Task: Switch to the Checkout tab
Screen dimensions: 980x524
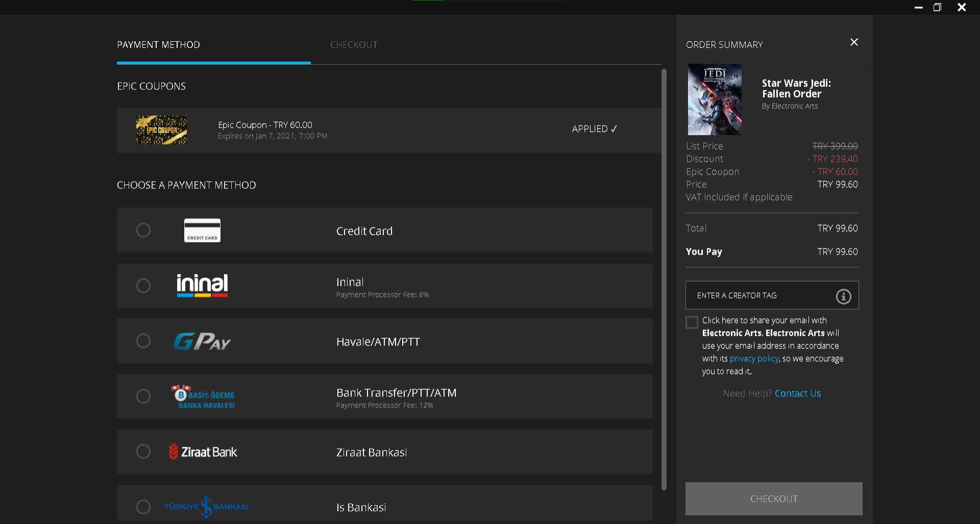Action: (354, 45)
